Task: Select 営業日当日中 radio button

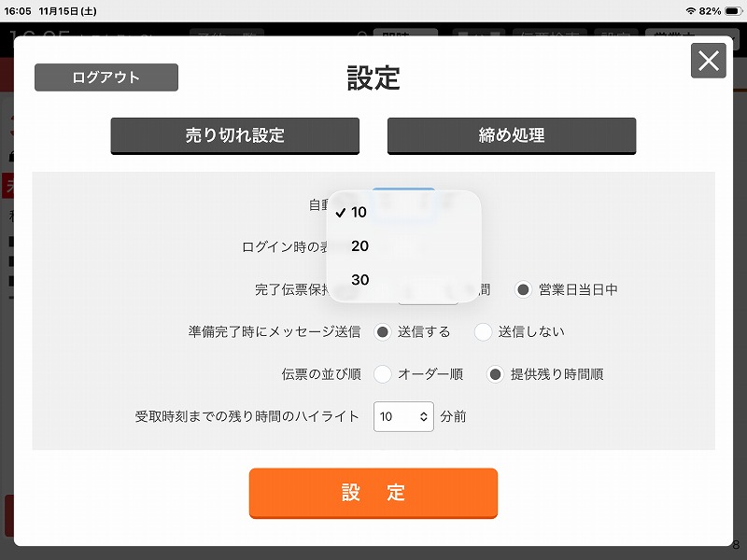Action: 523,289
